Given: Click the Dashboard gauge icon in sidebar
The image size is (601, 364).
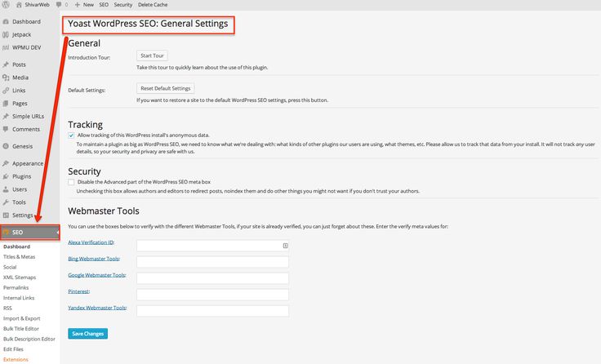Looking at the screenshot, I should pos(6,22).
